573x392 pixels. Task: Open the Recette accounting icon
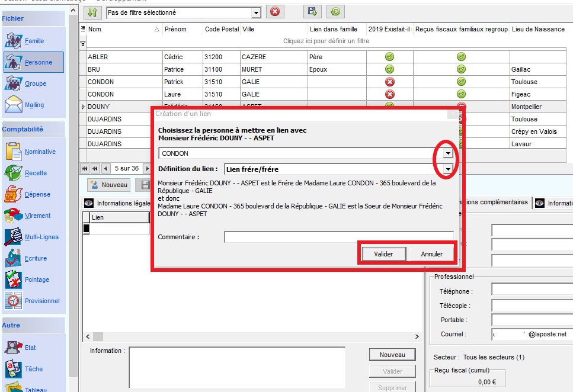(14, 173)
